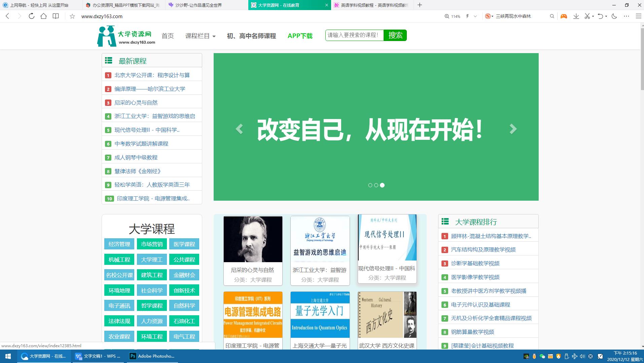The width and height of the screenshot is (644, 363).
Task: Expand the chevron next to the lightning icon
Action: click(475, 16)
